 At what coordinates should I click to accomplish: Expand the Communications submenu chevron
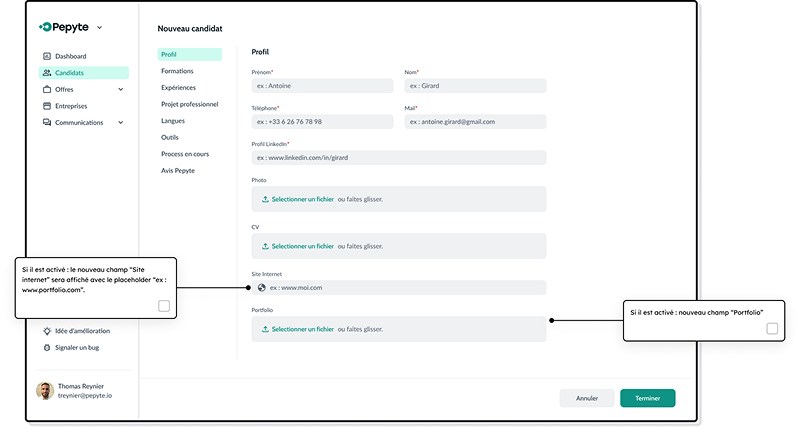coord(121,122)
